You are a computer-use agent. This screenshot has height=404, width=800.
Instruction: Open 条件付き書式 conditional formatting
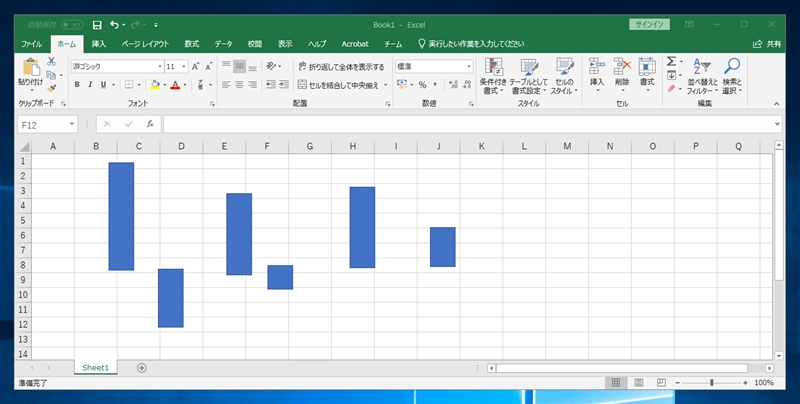pyautogui.click(x=494, y=75)
